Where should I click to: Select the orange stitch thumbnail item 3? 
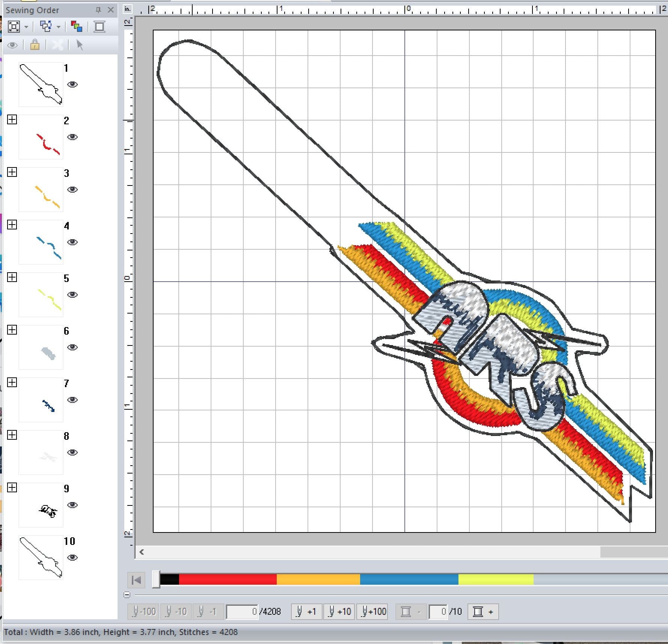pos(41,190)
